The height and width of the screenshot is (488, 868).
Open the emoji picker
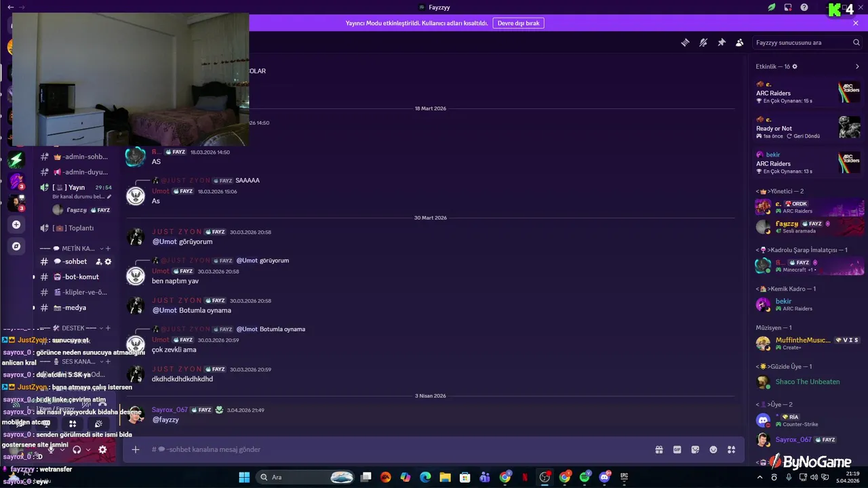(x=713, y=449)
